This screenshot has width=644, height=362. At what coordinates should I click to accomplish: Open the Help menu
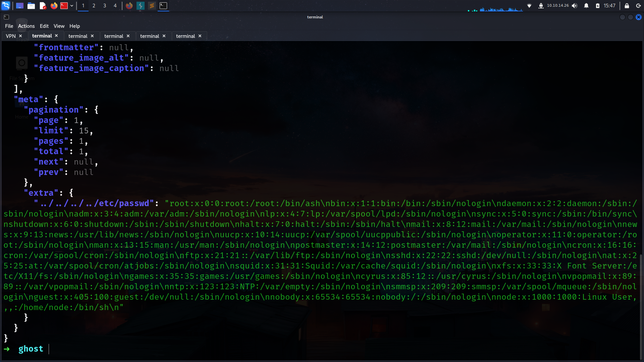point(74,26)
